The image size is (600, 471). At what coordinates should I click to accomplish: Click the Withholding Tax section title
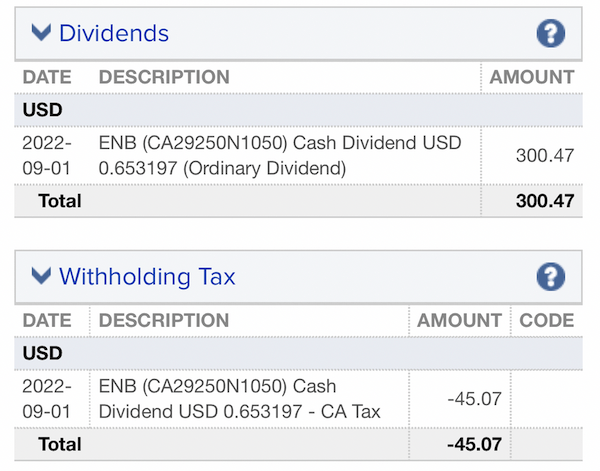147,277
